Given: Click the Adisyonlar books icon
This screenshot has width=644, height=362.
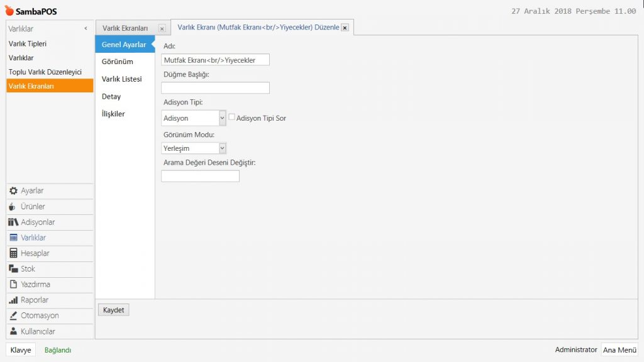Looking at the screenshot, I should point(13,222).
